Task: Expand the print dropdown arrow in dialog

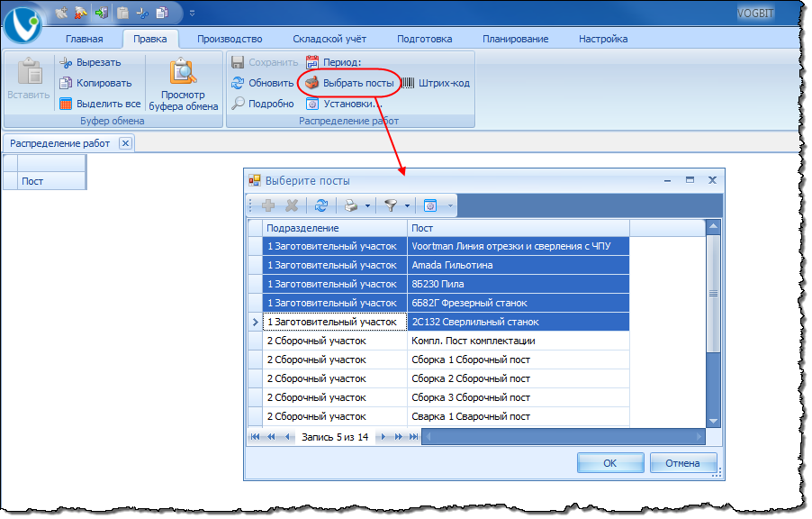Action: coord(367,206)
